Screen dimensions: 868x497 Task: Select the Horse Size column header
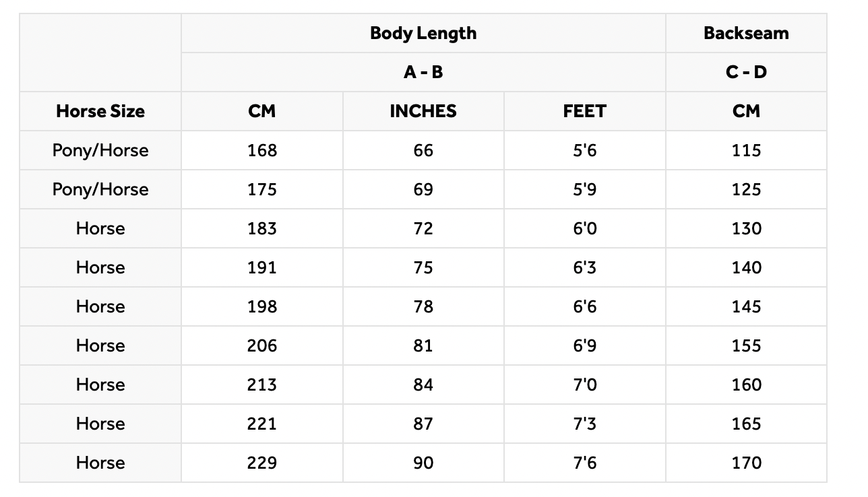point(100,111)
